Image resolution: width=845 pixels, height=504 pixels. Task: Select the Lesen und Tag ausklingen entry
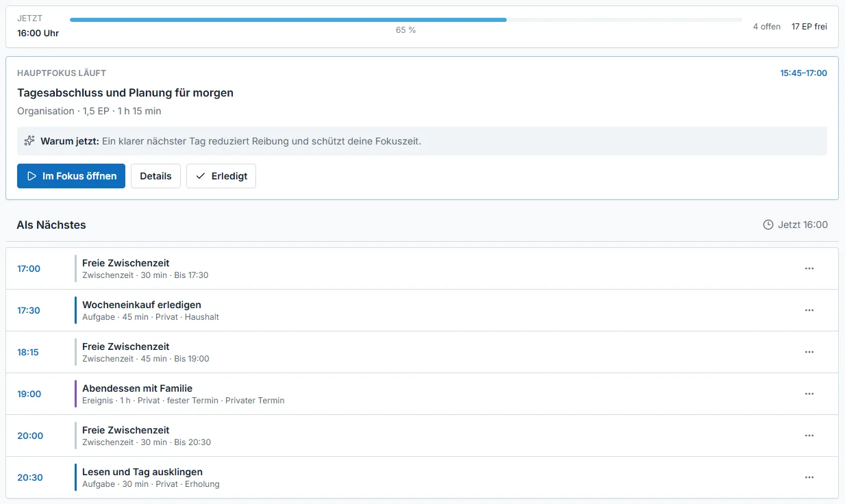(422, 477)
